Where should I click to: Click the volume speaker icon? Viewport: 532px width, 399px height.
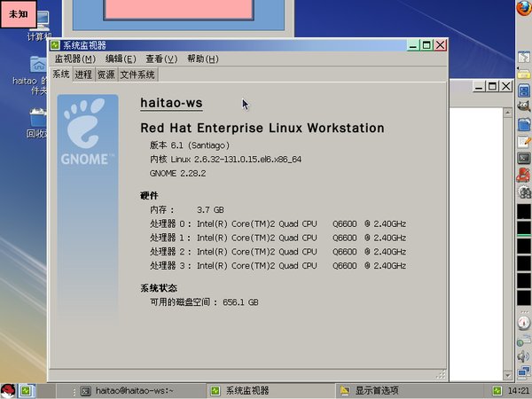coord(524,356)
